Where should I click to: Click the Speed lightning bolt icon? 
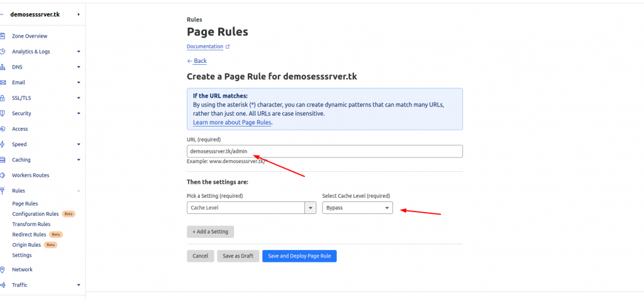(3, 144)
